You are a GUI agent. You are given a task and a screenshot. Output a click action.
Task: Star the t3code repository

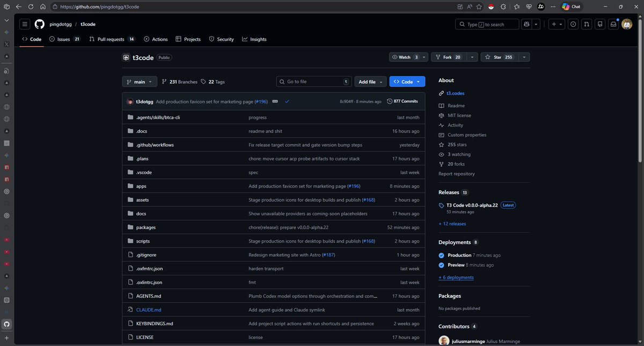point(499,57)
